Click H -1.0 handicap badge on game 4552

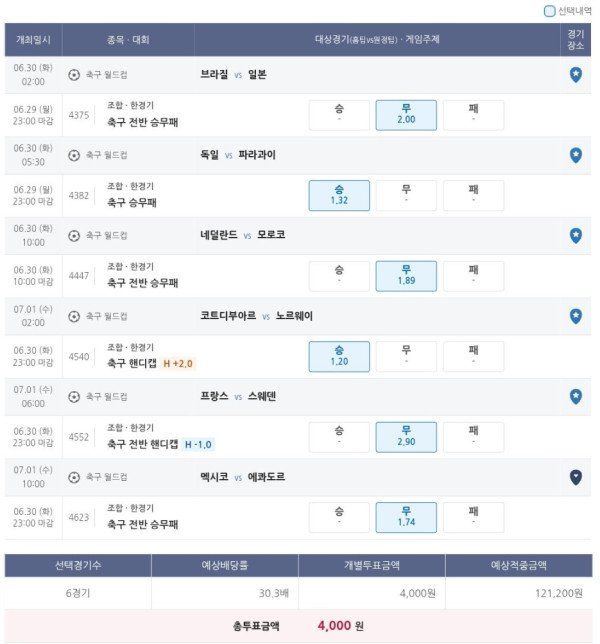click(198, 444)
